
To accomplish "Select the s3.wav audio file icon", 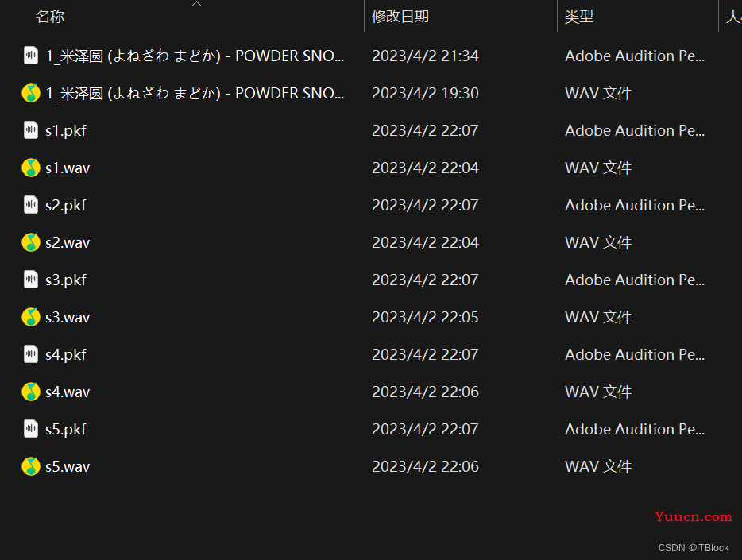I will (31, 317).
